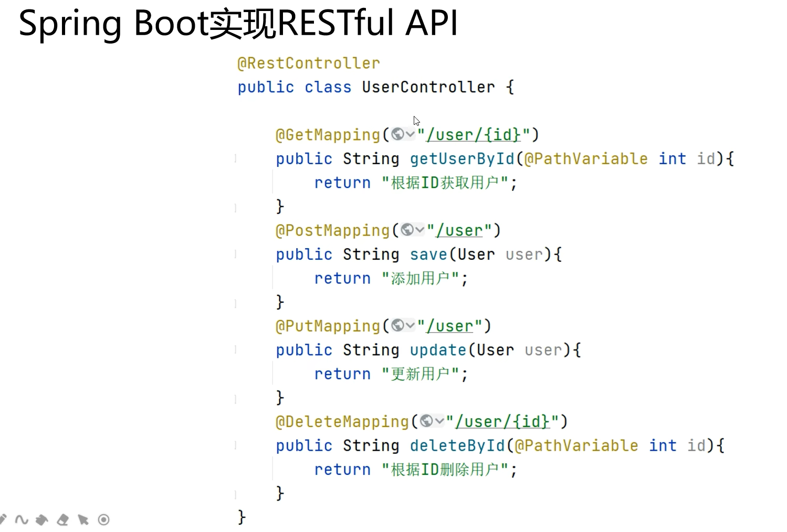
Task: Activate the eraser tool
Action: coord(63,519)
